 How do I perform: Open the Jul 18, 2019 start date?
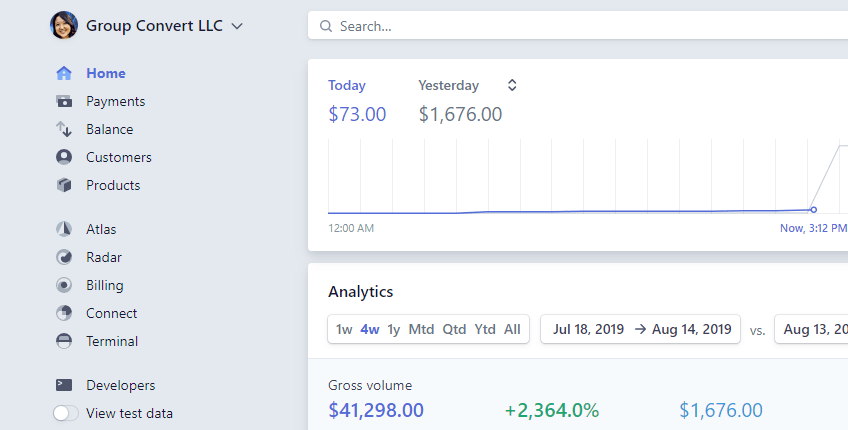pos(588,329)
